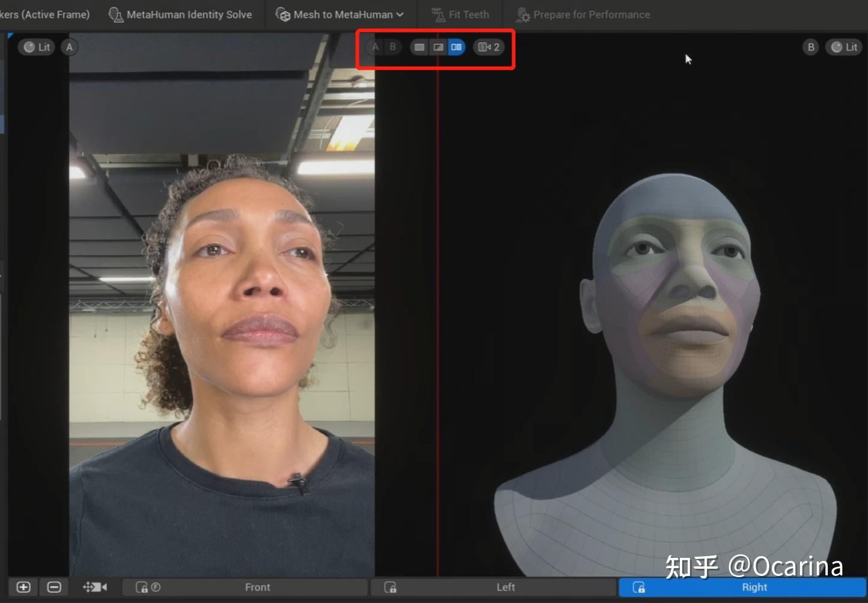
Task: Click the B badge in the right viewport
Action: pyautogui.click(x=810, y=46)
